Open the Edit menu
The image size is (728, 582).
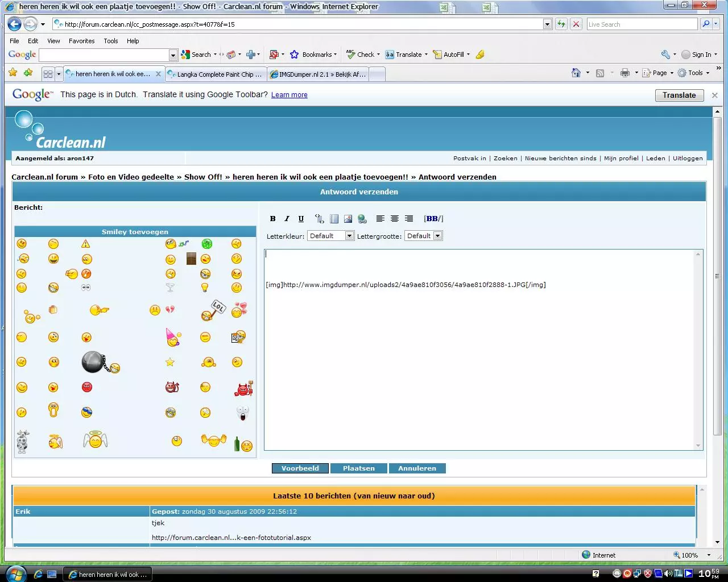point(33,41)
